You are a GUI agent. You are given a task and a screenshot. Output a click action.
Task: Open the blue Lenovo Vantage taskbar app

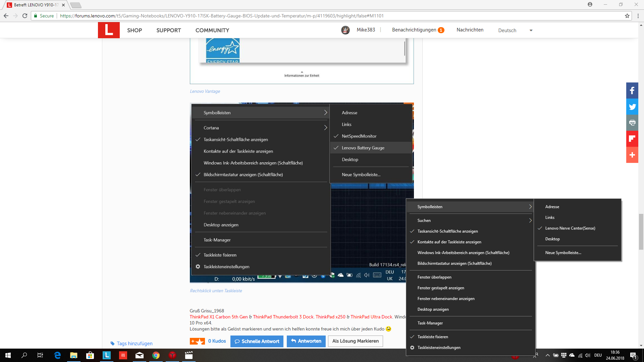pos(107,355)
